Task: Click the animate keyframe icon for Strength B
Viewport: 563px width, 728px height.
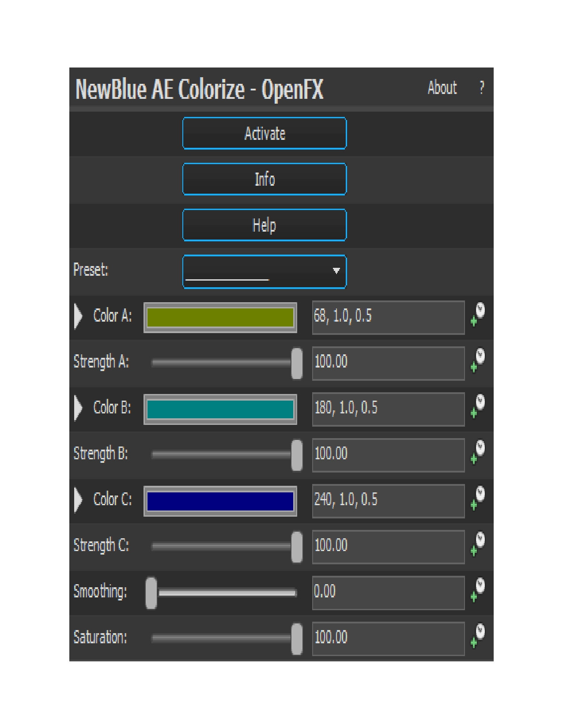Action: pyautogui.click(x=478, y=452)
